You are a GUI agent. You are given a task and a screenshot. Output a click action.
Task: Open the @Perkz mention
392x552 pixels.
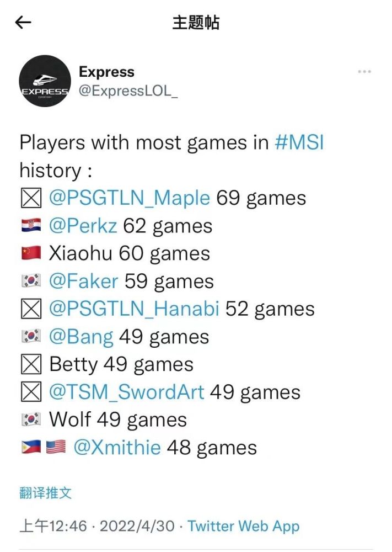click(83, 226)
